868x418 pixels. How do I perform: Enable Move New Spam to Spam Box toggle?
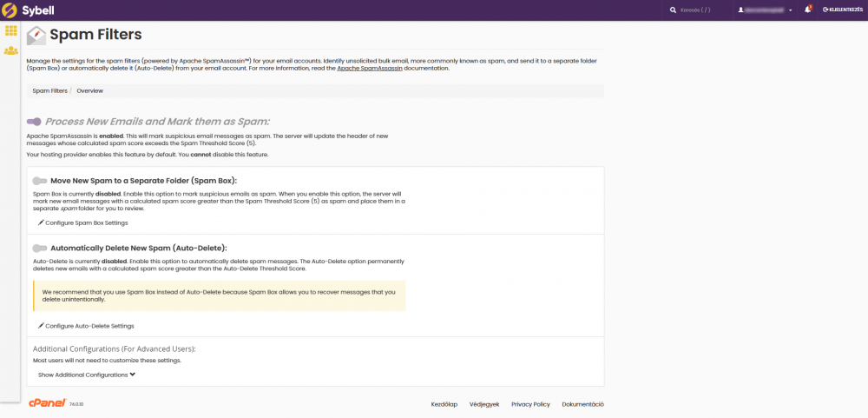40,181
